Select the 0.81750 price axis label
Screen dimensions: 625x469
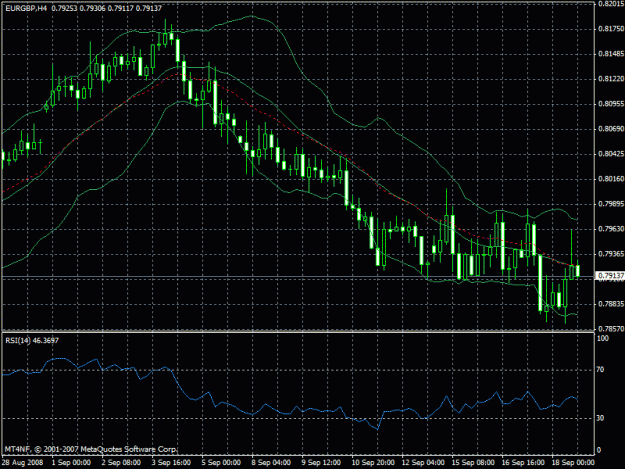pyautogui.click(x=611, y=29)
